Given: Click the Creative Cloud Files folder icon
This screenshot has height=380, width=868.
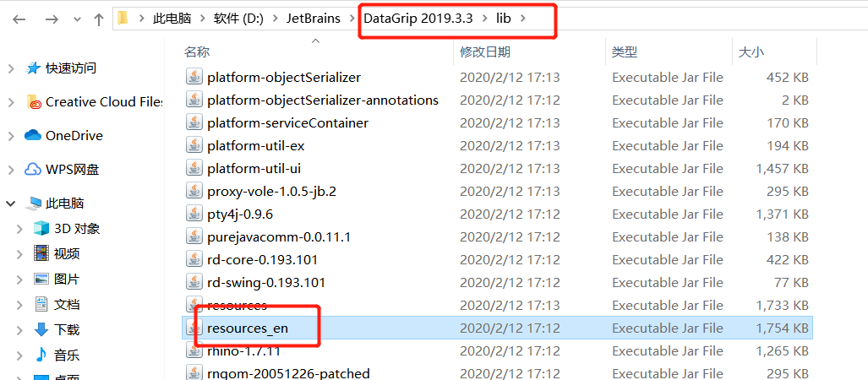Looking at the screenshot, I should tap(34, 102).
